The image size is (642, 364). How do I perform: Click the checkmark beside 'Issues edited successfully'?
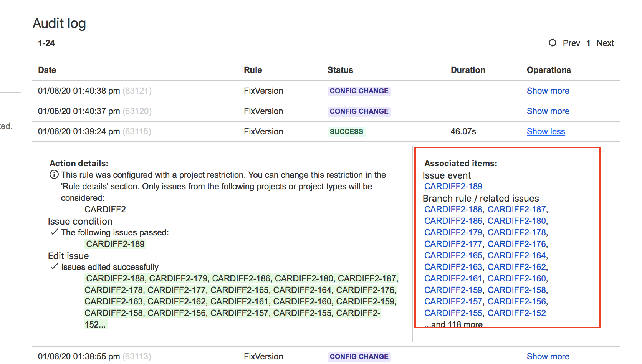click(53, 266)
